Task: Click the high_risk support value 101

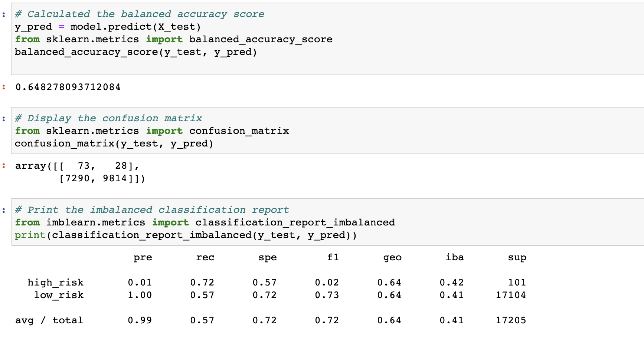Action: coord(517,283)
